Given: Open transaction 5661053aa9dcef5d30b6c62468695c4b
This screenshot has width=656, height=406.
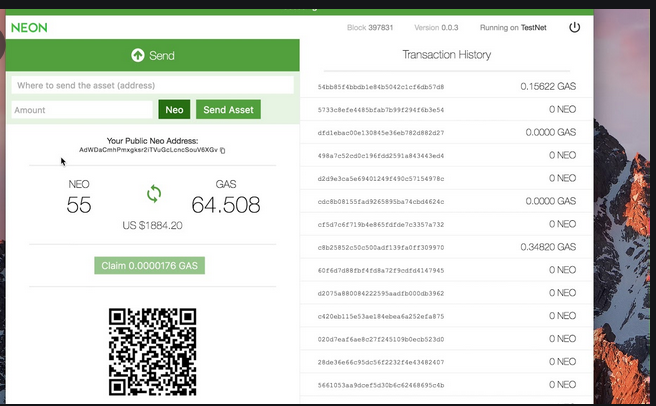Looking at the screenshot, I should tap(381, 385).
